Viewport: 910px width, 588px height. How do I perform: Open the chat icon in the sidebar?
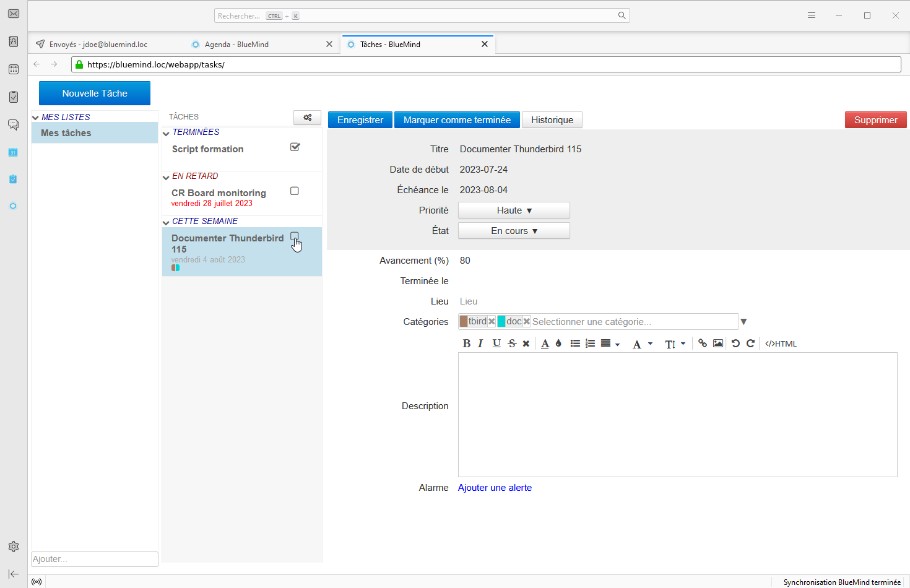[x=14, y=124]
